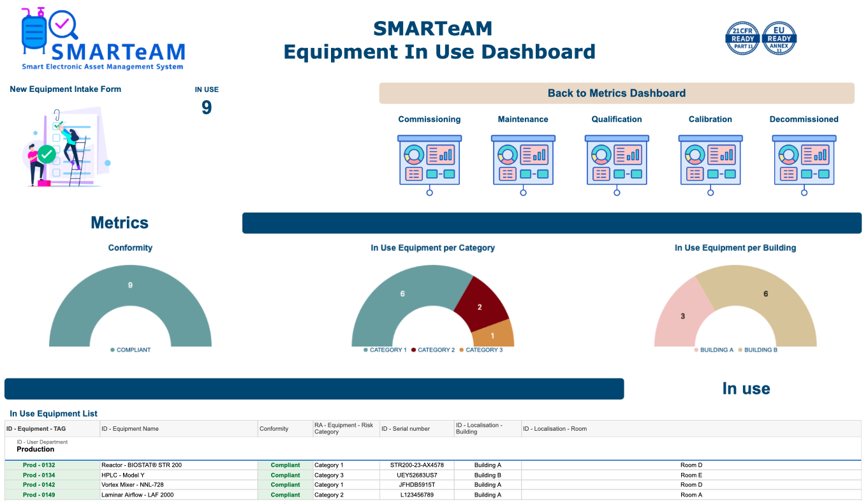Select the Category 3 orange chart segment

point(493,336)
